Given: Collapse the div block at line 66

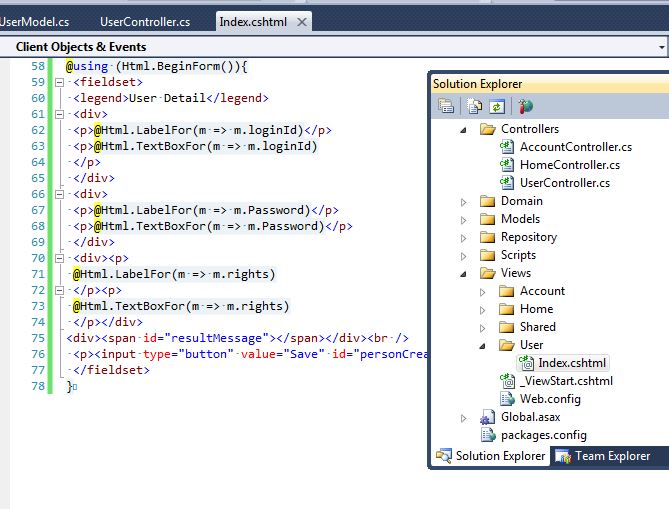Looking at the screenshot, I should point(60,195).
